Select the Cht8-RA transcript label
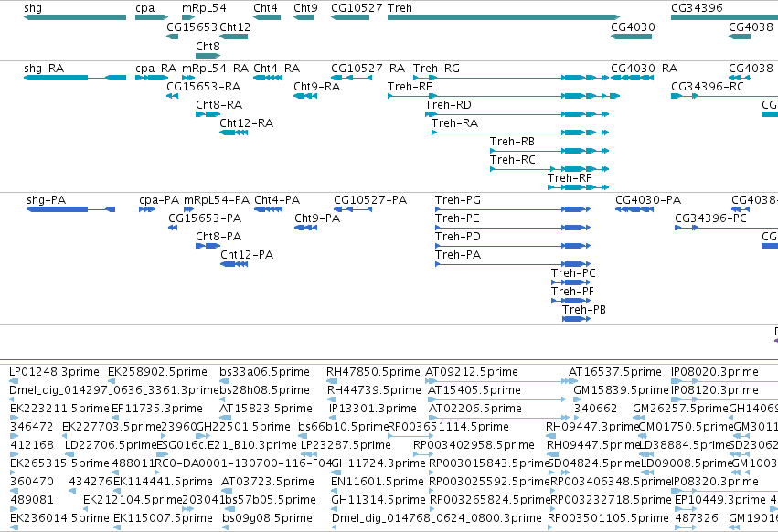The width and height of the screenshot is (778, 532). tap(218, 105)
